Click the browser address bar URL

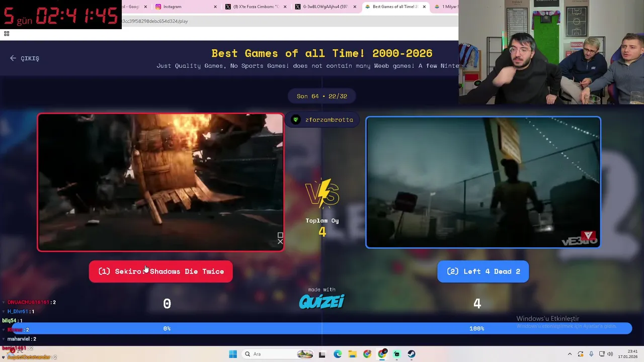pos(155,21)
